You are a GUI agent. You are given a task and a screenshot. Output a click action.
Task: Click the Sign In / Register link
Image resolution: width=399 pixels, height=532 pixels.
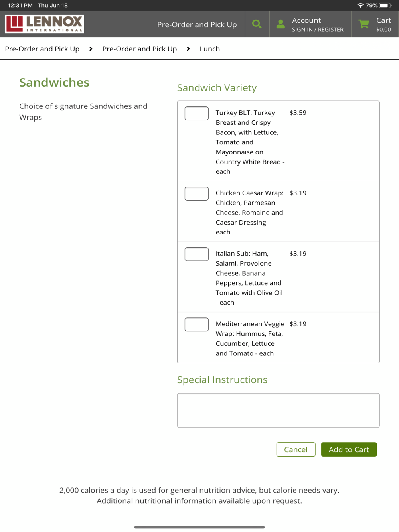318,30
